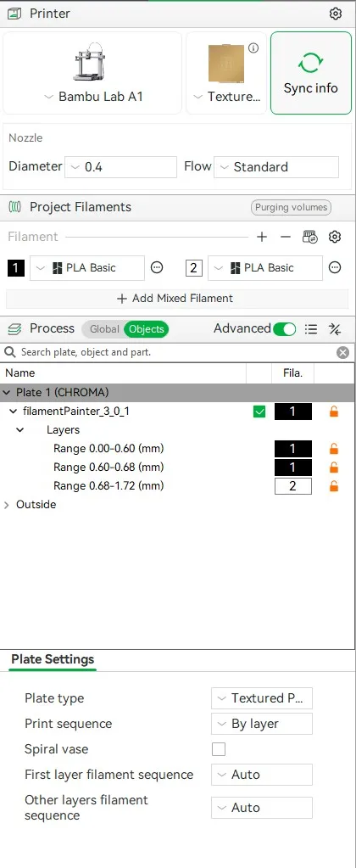Change filament for Range 0.00-0.60

[x=293, y=449]
